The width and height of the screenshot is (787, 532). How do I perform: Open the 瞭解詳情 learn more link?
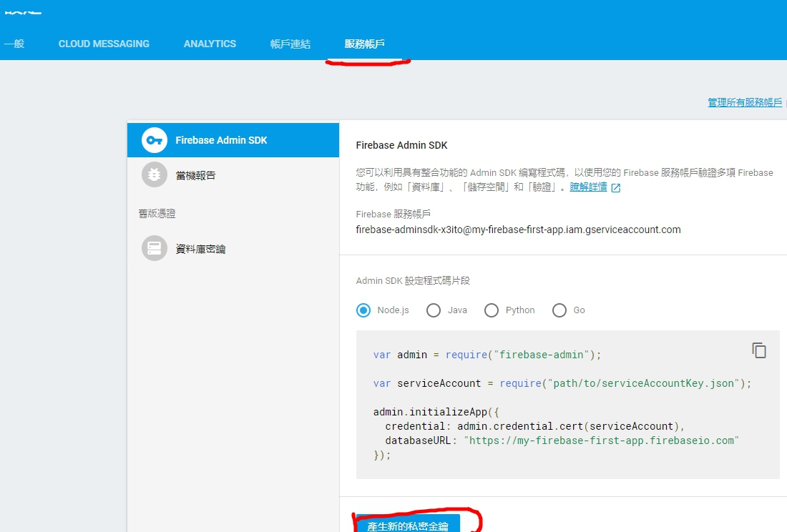[x=588, y=187]
